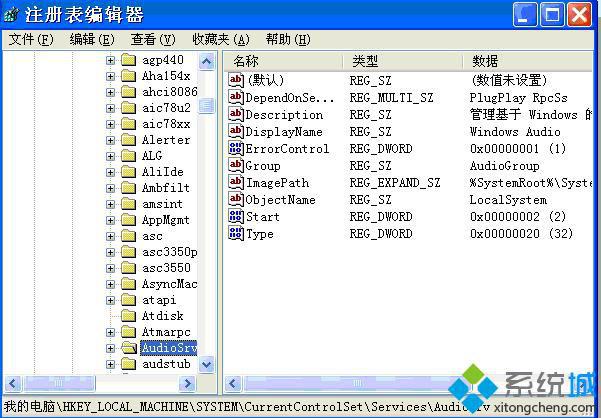Select the AudioGroup data value
601x418 pixels.
[504, 166]
